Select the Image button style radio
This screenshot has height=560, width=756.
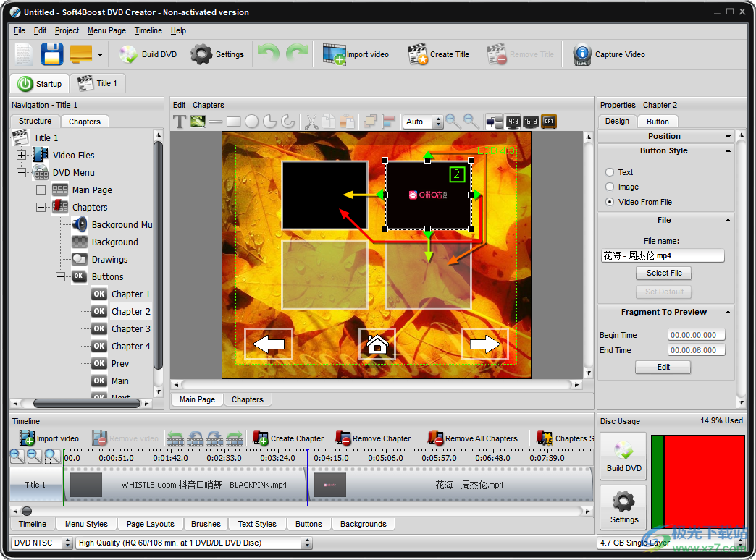coord(610,187)
